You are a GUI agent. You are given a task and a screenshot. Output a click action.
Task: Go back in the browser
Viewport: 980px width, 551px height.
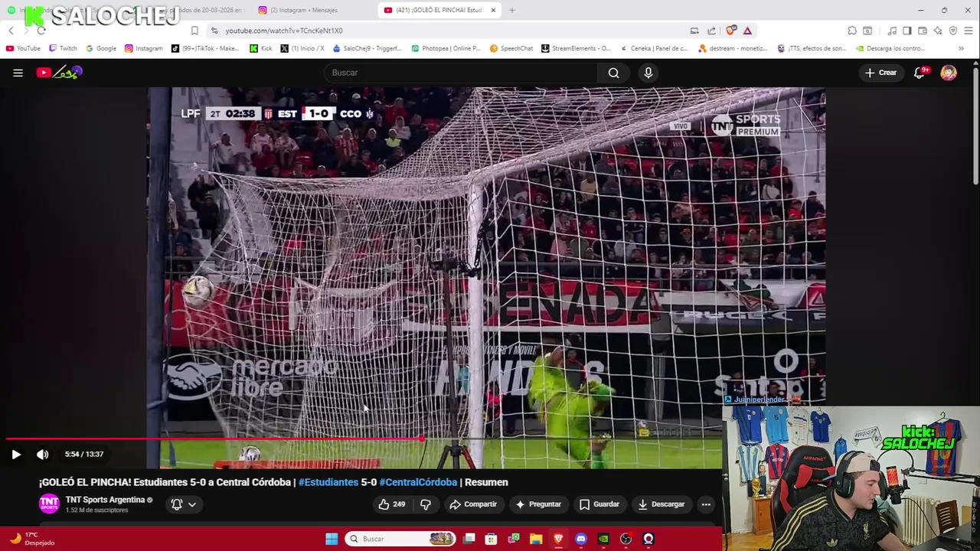tap(11, 31)
